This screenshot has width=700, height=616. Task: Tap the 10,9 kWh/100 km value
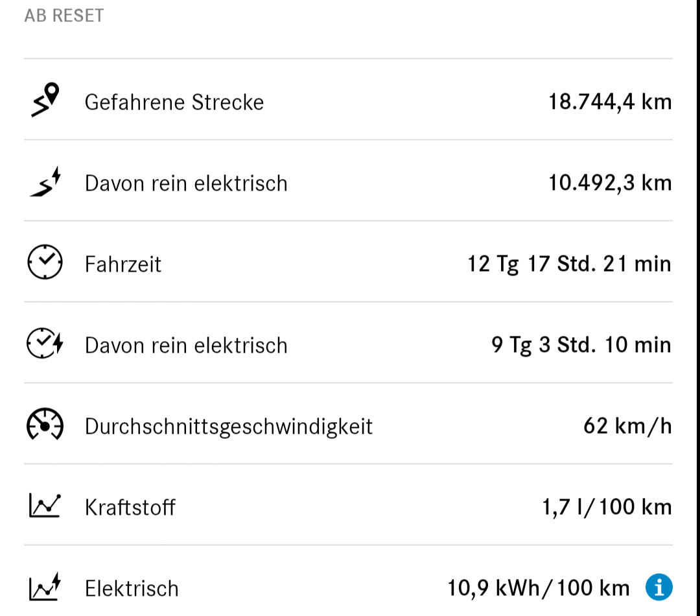(x=539, y=588)
